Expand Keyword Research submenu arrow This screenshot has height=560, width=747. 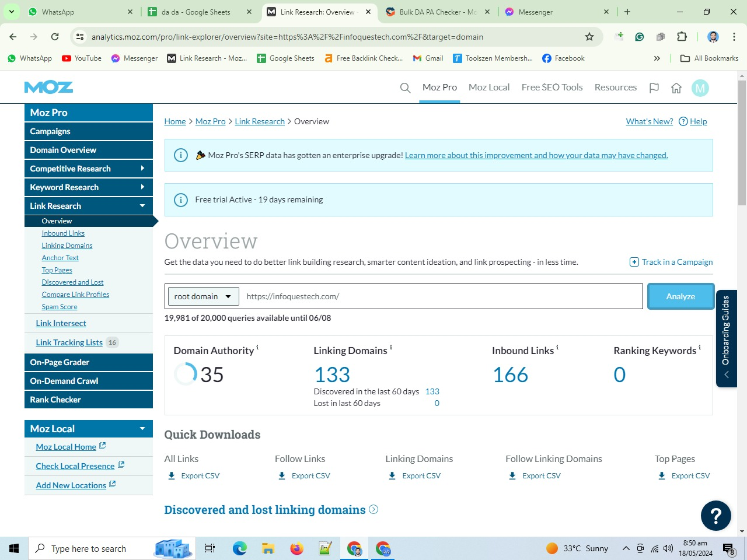coord(142,187)
